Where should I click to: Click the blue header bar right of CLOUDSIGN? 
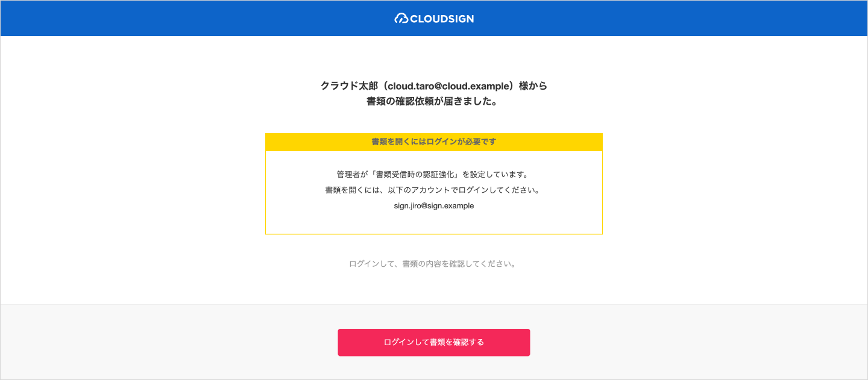(663, 19)
